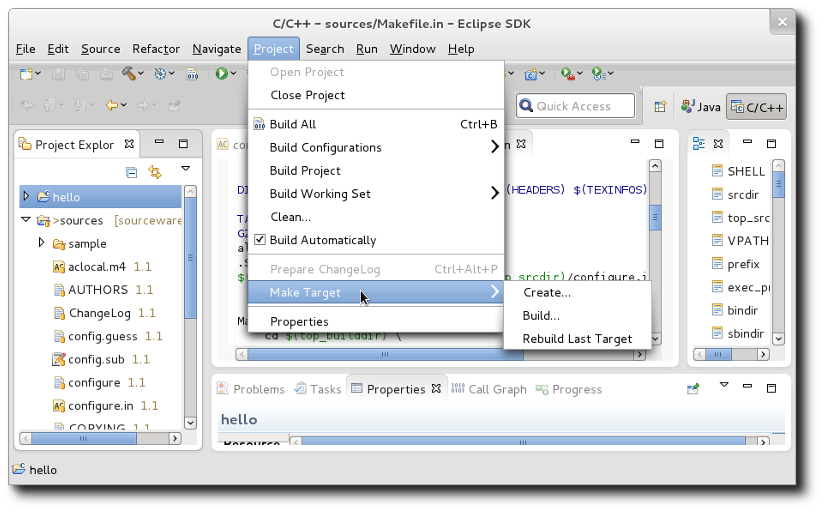The width and height of the screenshot is (827, 516).
Task: Click the Last Edit Location icon
Action: click(26, 105)
